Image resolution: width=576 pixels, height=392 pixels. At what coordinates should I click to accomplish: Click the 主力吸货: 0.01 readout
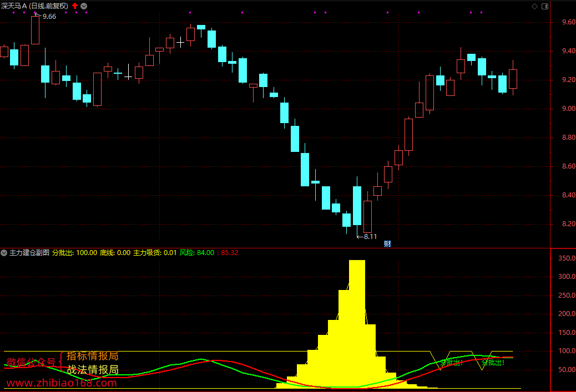pos(155,252)
